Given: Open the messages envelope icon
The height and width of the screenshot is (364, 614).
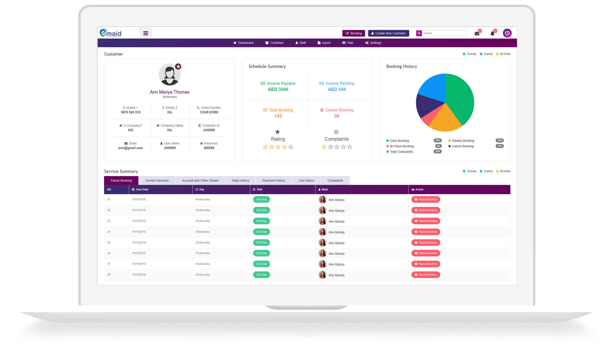Looking at the screenshot, I should pyautogui.click(x=477, y=33).
